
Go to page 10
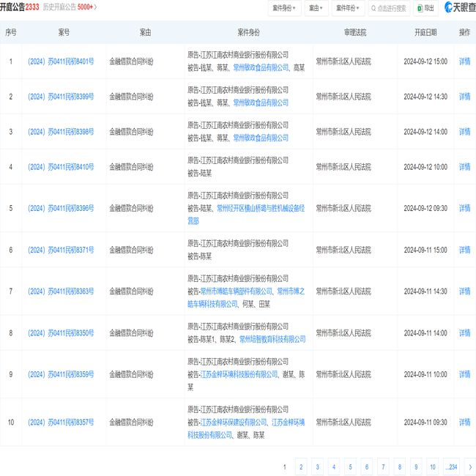433,467
